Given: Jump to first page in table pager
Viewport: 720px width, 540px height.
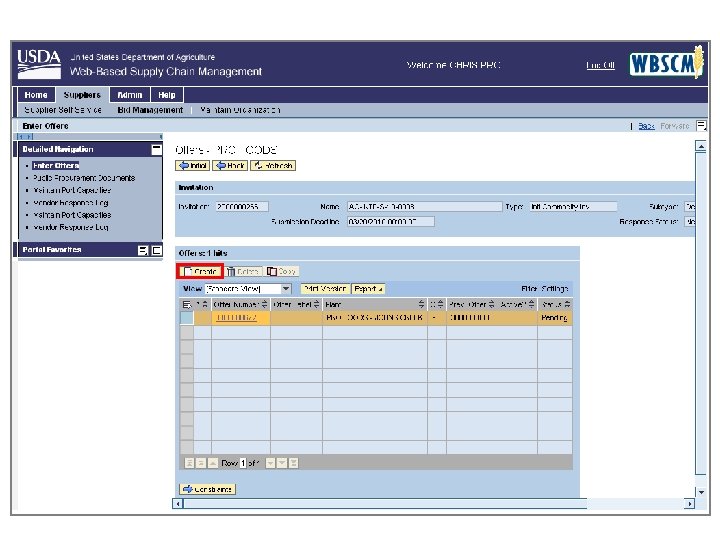Looking at the screenshot, I should [189, 463].
